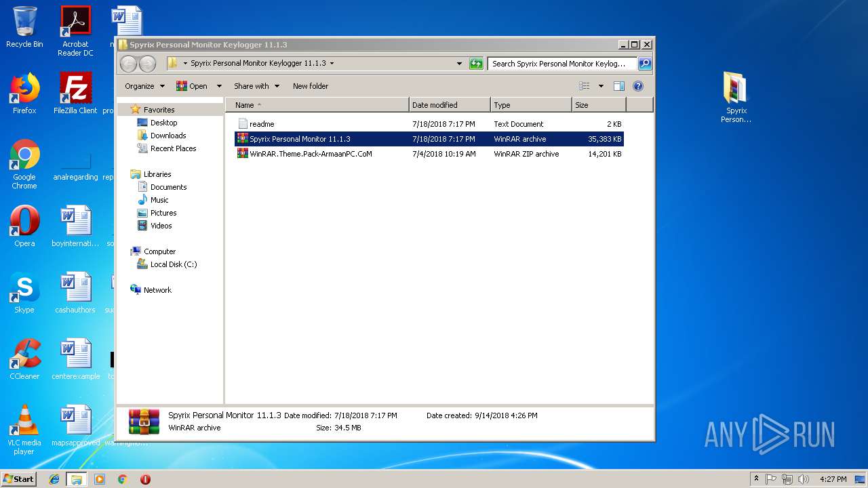Open centerexample Word document on desktop
The width and height of the screenshot is (868, 488).
coord(75,359)
